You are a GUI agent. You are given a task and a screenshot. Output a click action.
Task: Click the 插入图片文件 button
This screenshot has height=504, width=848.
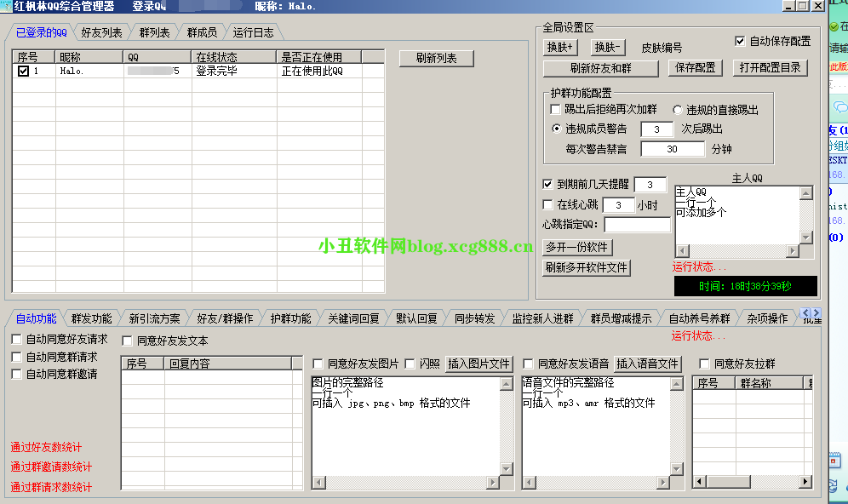(478, 364)
